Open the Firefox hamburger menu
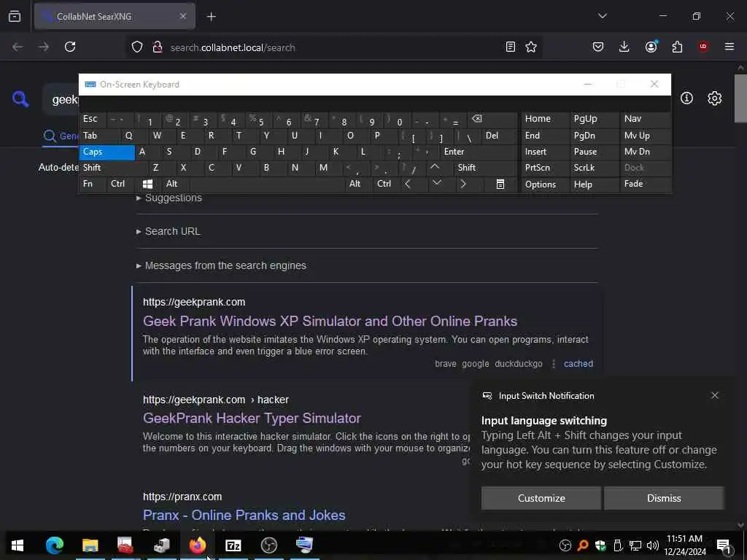Image resolution: width=747 pixels, height=560 pixels. tap(729, 47)
